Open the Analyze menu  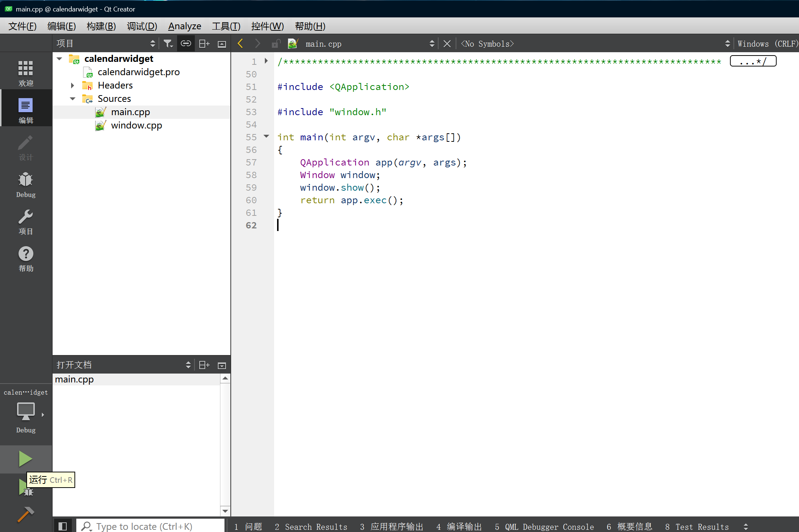184,26
